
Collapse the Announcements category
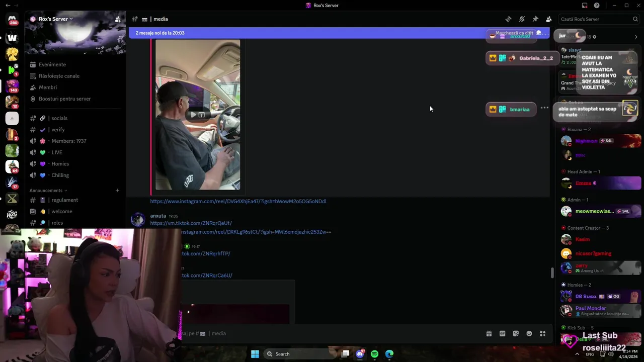point(48,191)
